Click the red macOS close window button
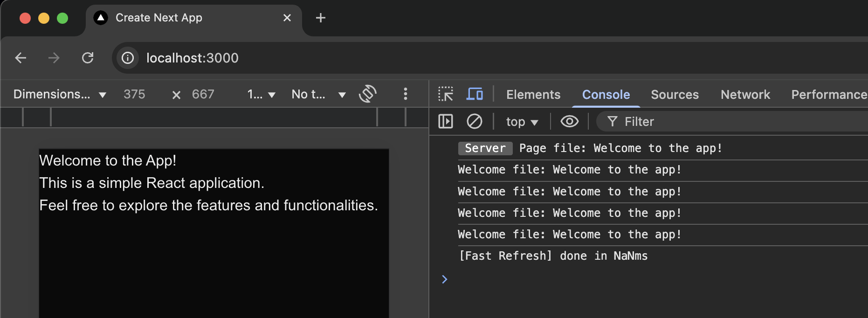868x318 pixels. click(25, 18)
